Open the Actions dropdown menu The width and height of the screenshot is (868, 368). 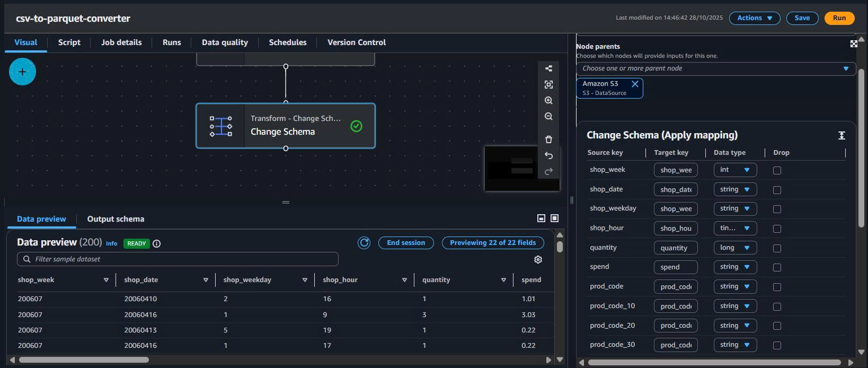(754, 18)
